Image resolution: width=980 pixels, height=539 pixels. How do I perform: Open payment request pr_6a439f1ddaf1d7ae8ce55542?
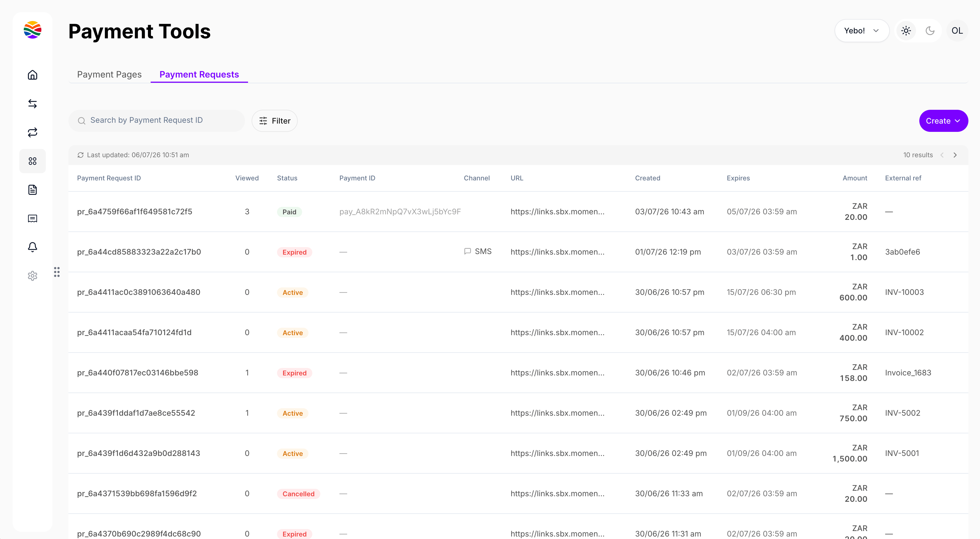(x=136, y=413)
